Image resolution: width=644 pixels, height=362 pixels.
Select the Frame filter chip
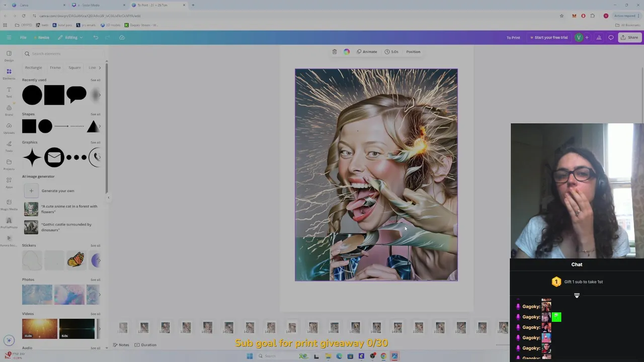coord(55,67)
